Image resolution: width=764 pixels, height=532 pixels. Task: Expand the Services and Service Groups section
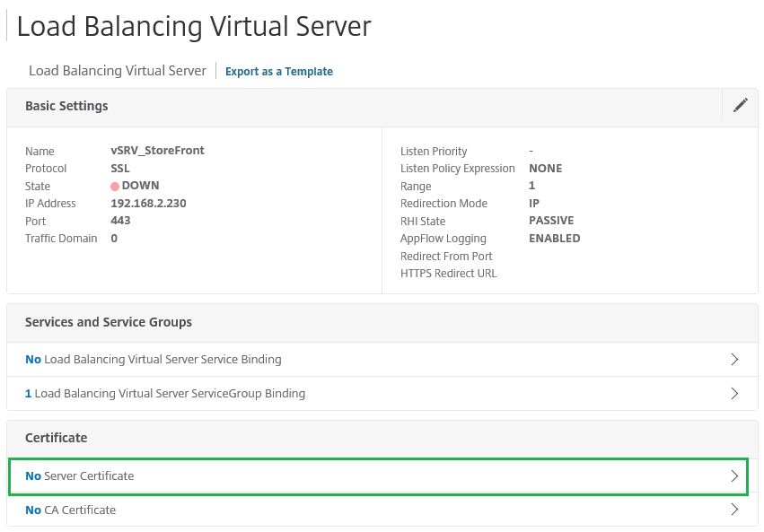click(x=110, y=322)
